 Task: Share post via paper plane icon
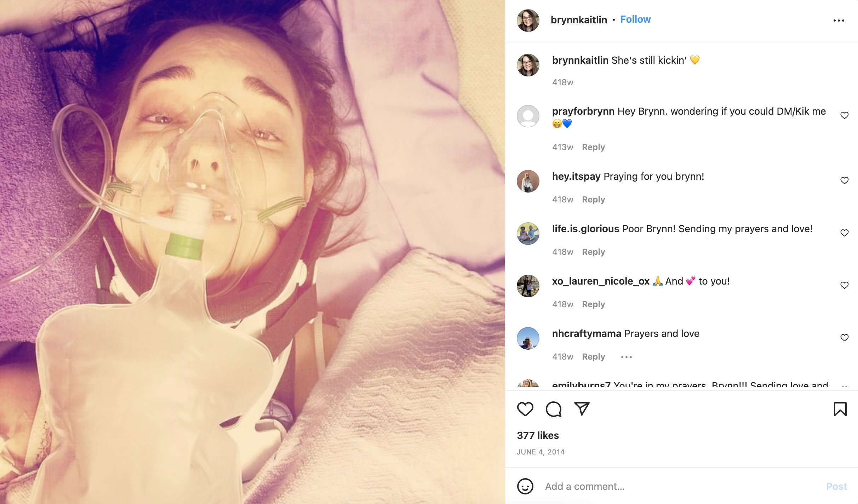[x=582, y=409]
